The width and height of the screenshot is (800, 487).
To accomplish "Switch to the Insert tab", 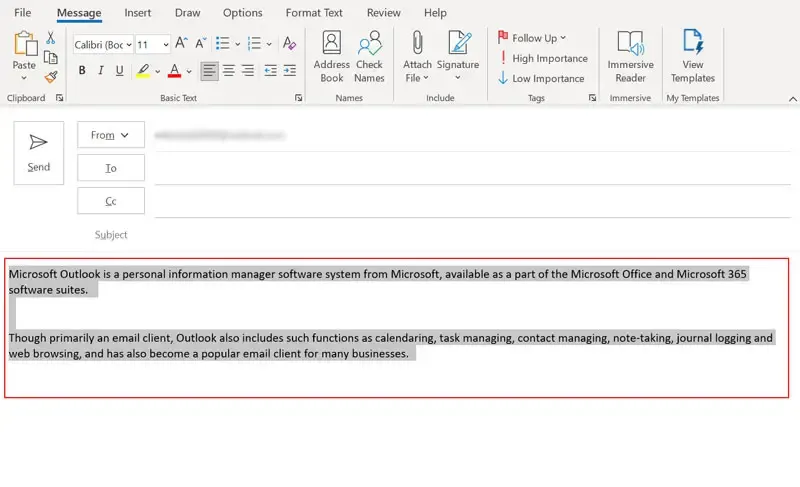I will [x=138, y=13].
